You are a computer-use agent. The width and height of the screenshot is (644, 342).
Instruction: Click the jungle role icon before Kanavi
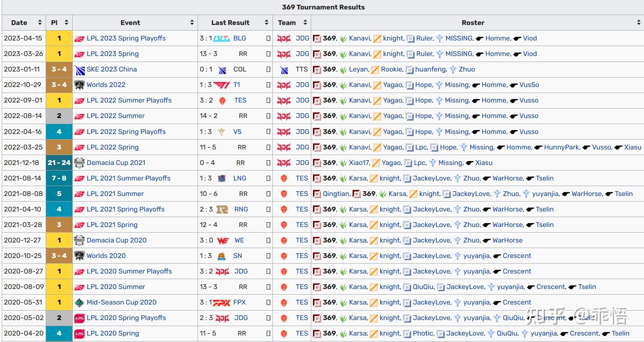click(342, 38)
